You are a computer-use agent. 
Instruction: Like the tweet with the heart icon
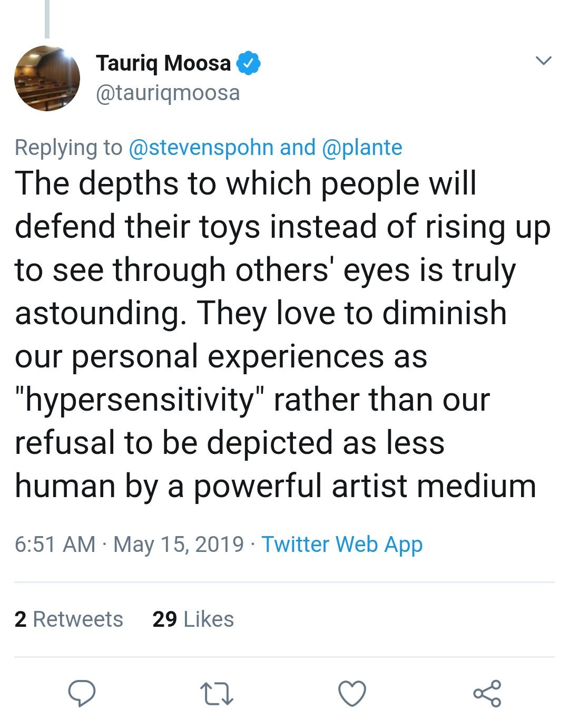[x=352, y=693]
